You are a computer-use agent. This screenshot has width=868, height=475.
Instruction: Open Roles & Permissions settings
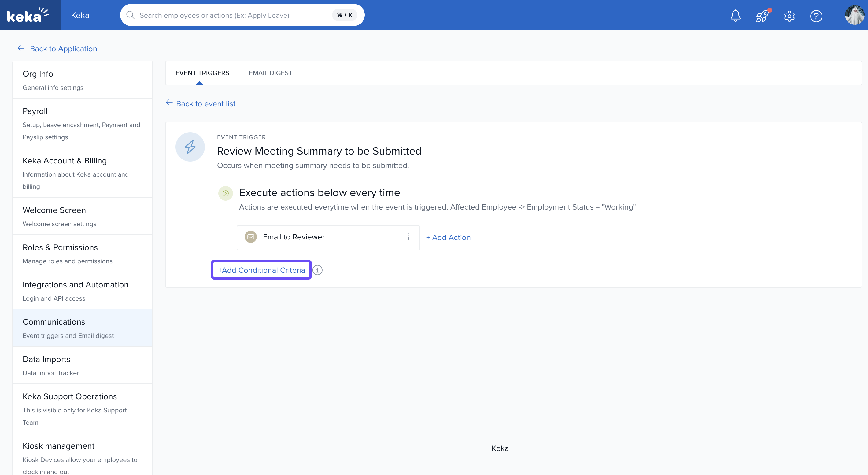pos(60,248)
